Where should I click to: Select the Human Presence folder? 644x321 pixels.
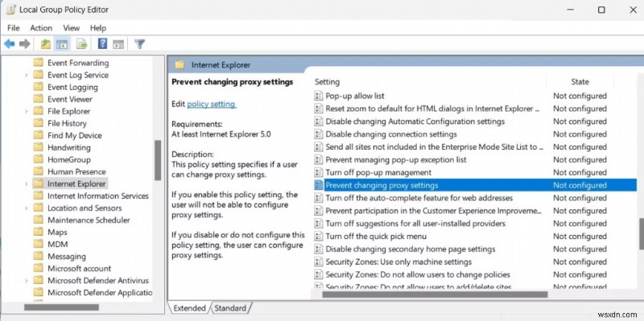click(x=76, y=171)
